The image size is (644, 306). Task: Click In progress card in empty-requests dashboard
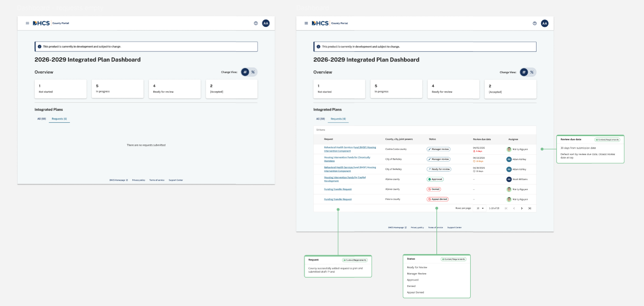[118, 89]
